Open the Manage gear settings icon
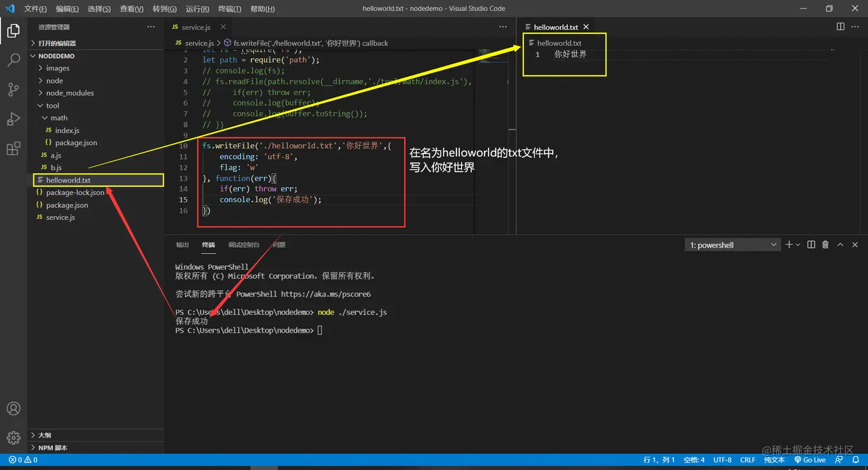Viewport: 868px width, 470px height. [13, 438]
